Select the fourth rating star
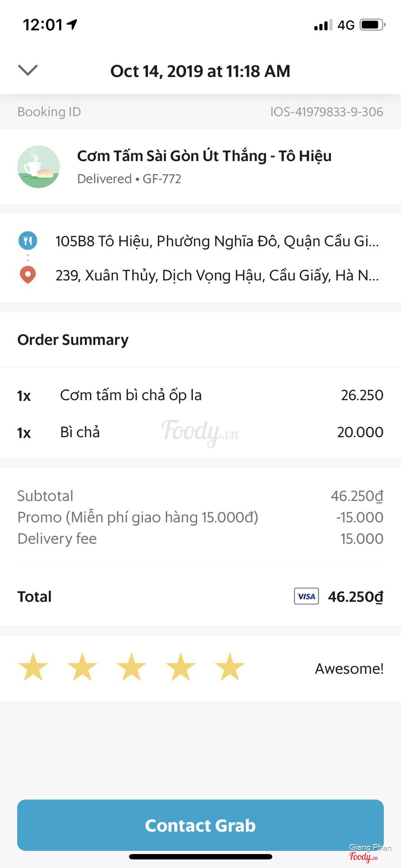The width and height of the screenshot is (401, 868). 181,667
